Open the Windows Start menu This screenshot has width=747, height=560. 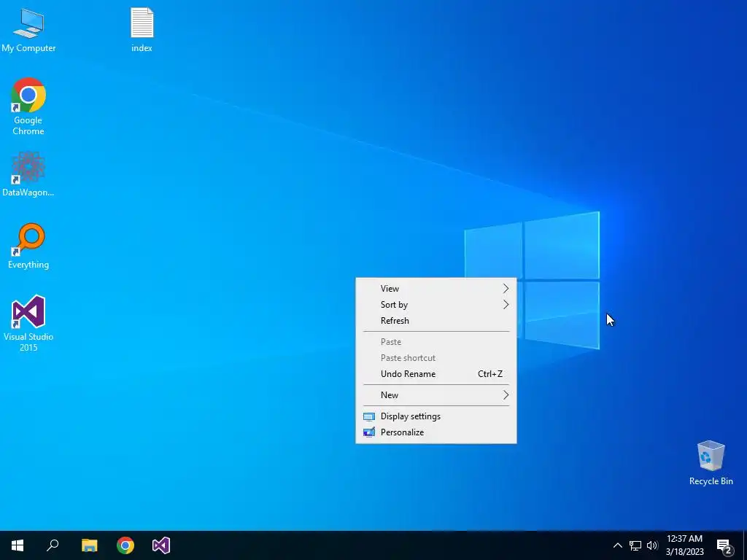click(x=18, y=545)
